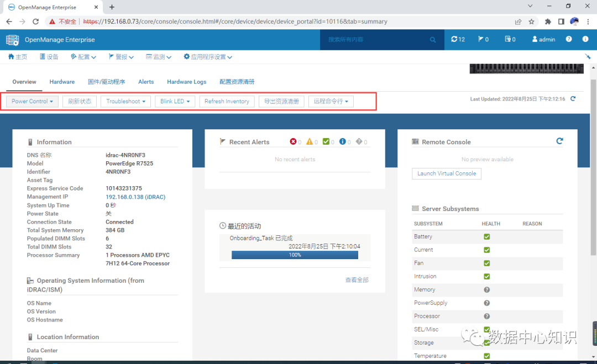
Task: Click the Fan health check icon
Action: tap(486, 263)
